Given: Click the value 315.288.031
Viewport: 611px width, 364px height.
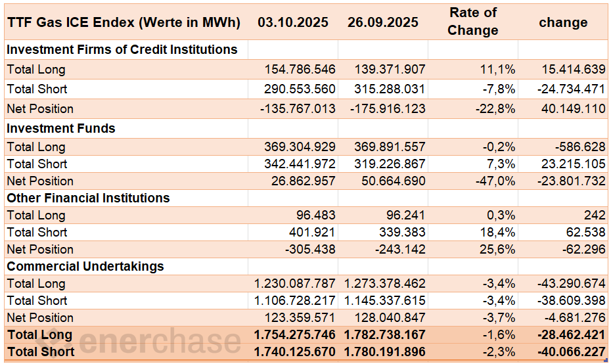Looking at the screenshot, I should coord(390,89).
